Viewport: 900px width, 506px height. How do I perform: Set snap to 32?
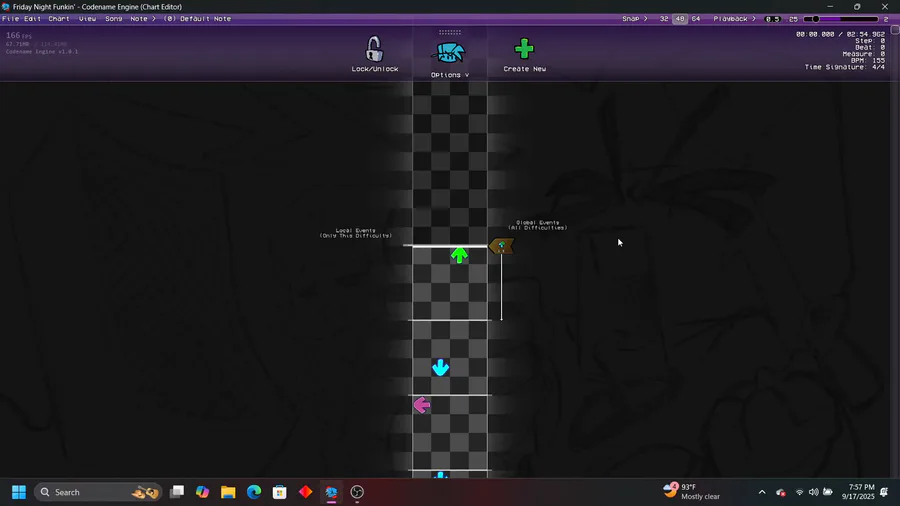point(664,19)
